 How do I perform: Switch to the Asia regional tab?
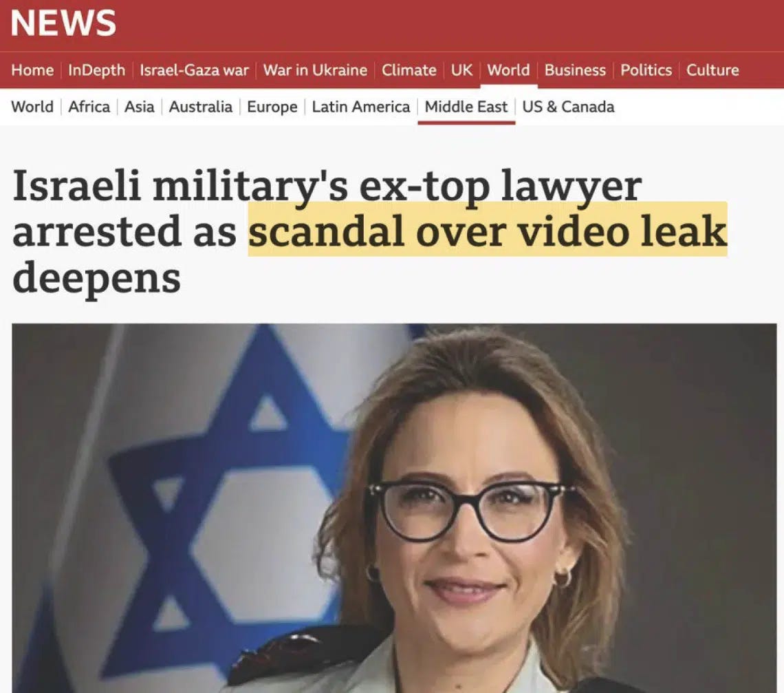click(140, 107)
